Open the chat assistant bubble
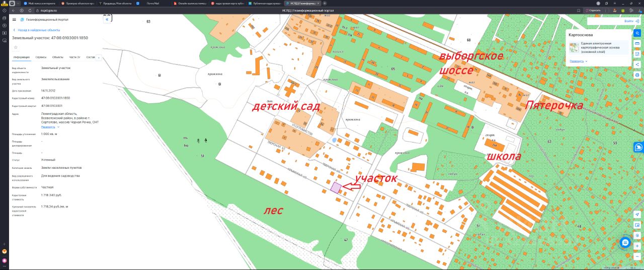The width and height of the screenshot is (644, 270). (x=625, y=243)
